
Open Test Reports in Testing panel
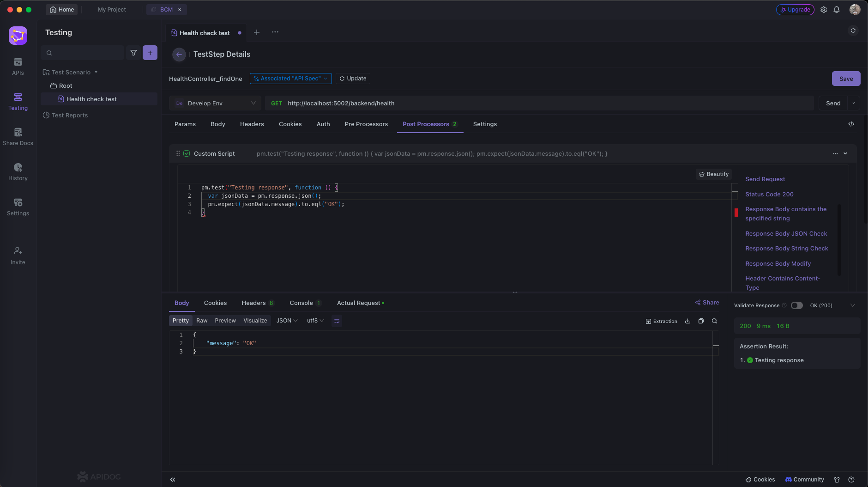[x=65, y=116]
